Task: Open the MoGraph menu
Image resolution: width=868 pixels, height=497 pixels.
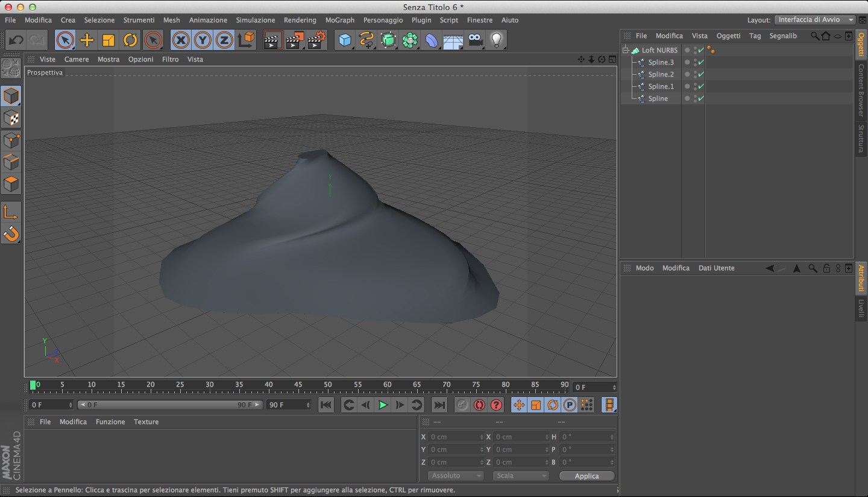Action: click(339, 20)
